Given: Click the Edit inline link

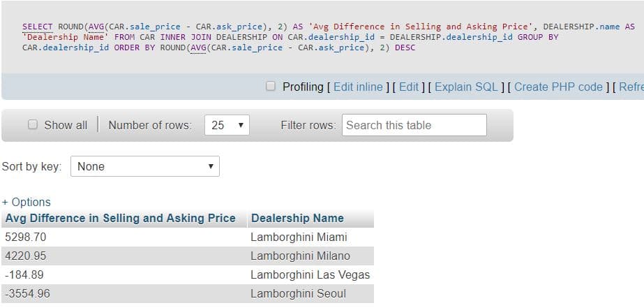Looking at the screenshot, I should point(358,87).
